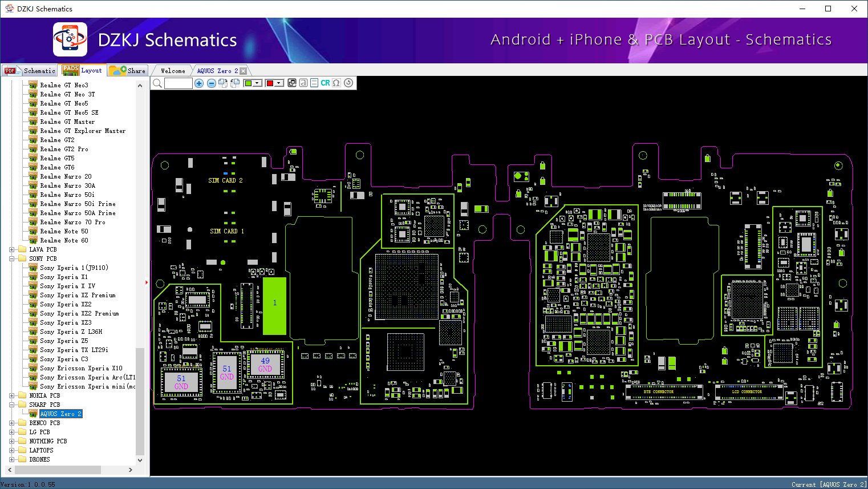
Task: Close the AQUOS Zero 2 tab
Action: coord(244,71)
